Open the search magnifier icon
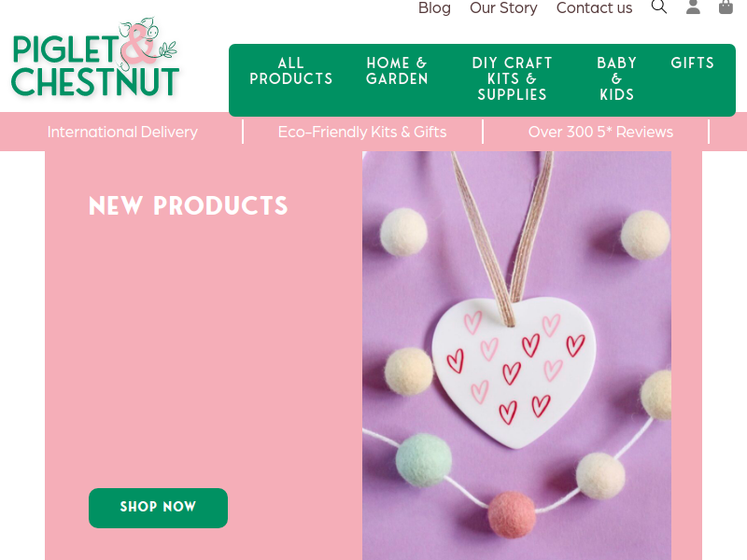747x560 pixels. coord(659,7)
